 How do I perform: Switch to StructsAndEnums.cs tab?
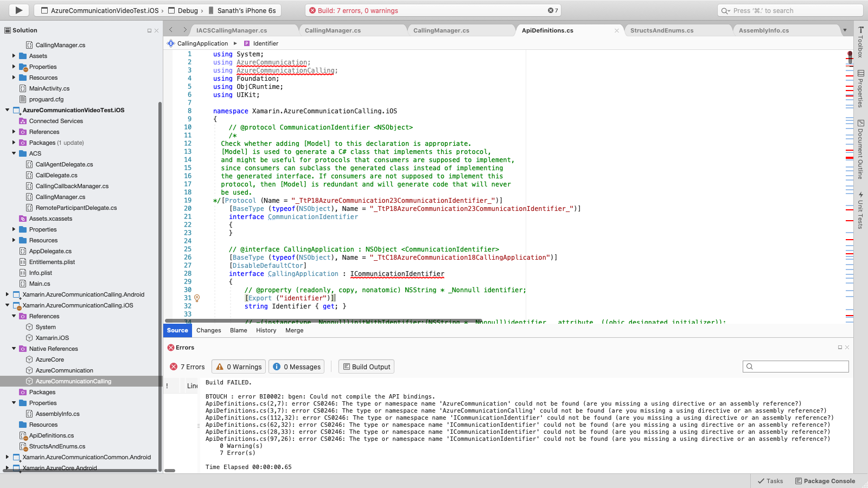click(x=662, y=30)
